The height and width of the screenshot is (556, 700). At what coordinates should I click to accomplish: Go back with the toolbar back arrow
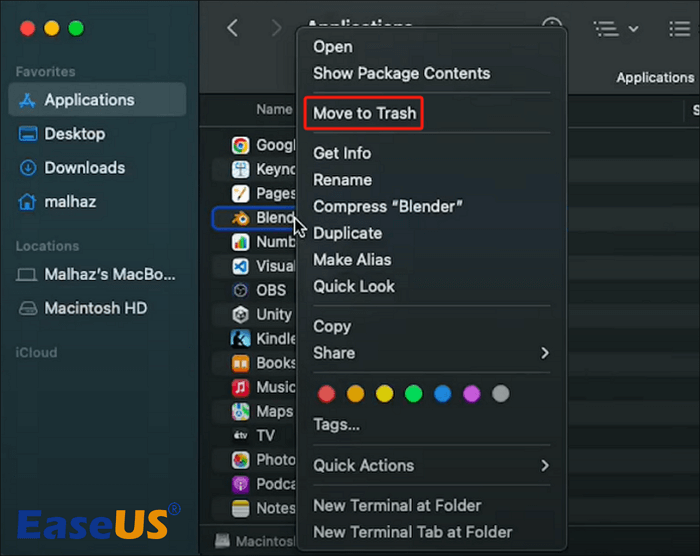click(233, 28)
